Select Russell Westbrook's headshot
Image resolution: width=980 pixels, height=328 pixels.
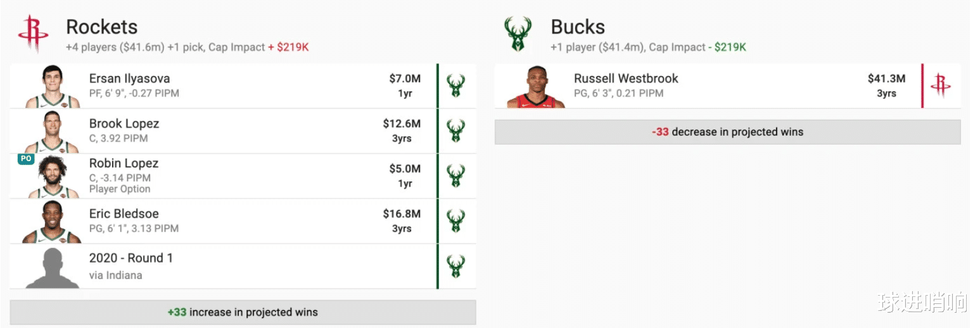535,87
